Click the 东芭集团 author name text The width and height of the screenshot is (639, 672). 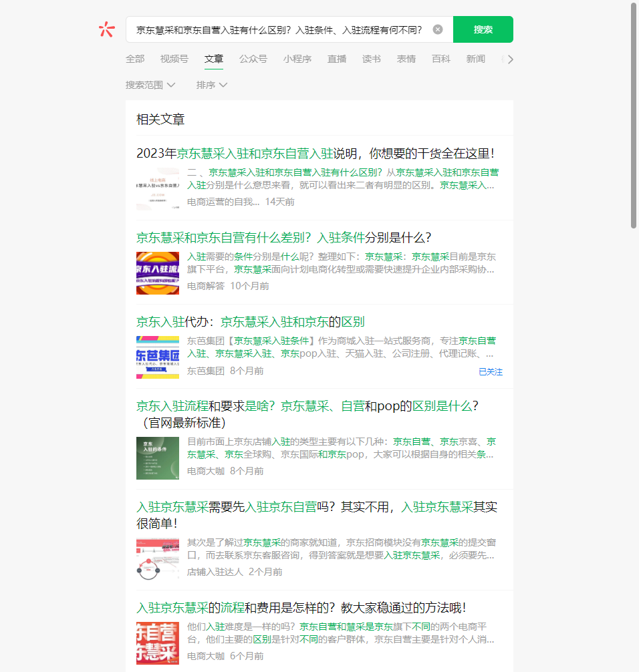pyautogui.click(x=206, y=371)
